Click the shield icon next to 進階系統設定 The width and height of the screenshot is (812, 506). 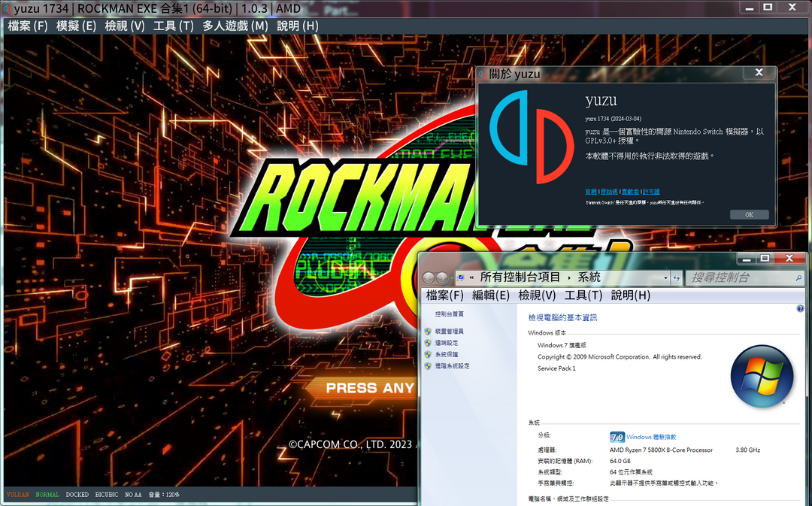tap(428, 365)
